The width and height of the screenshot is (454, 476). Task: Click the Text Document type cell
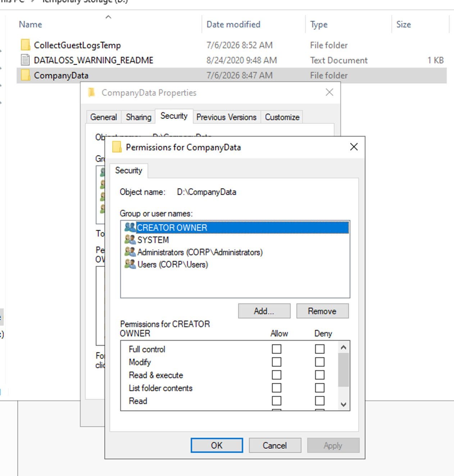[339, 60]
